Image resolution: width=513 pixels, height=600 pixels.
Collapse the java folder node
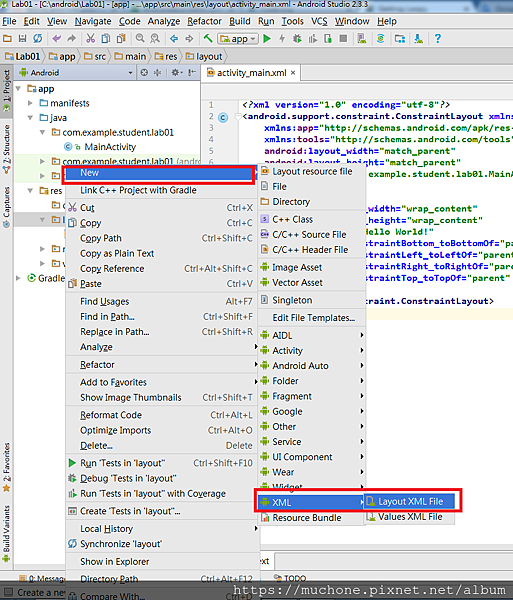[30, 118]
